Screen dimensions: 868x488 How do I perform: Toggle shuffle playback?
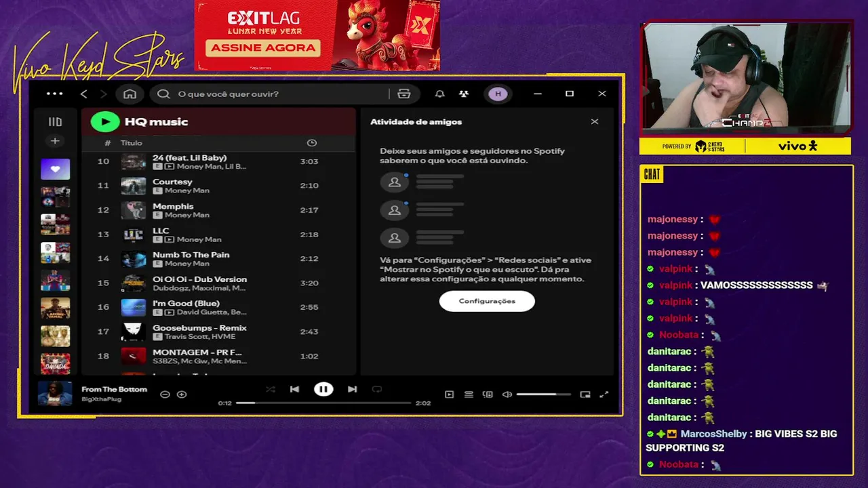[x=271, y=389]
